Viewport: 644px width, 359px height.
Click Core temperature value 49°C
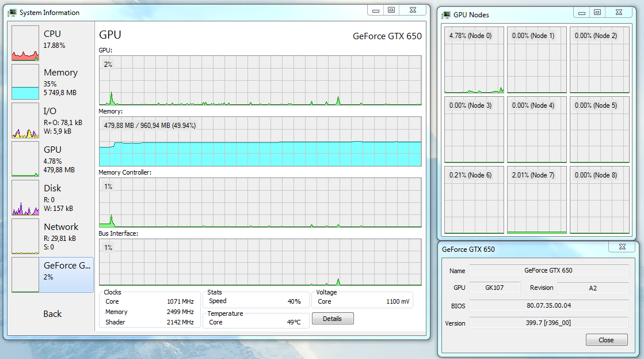click(x=294, y=322)
